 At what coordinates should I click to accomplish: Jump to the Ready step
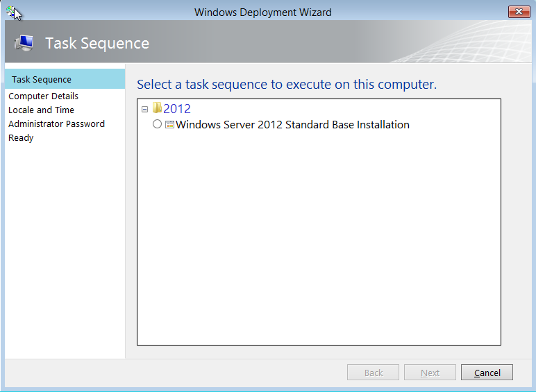point(21,138)
